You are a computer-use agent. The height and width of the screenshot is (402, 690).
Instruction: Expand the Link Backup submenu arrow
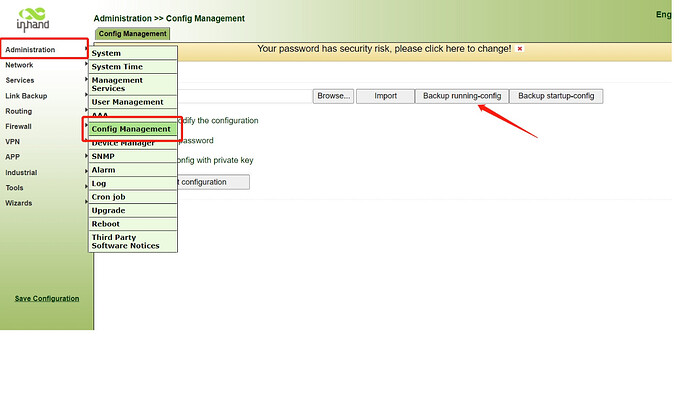(x=86, y=95)
